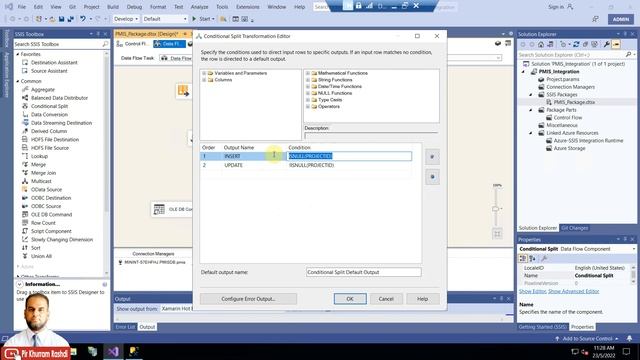Open Show Editor link in Properties
640x360 pixels.
(533, 291)
